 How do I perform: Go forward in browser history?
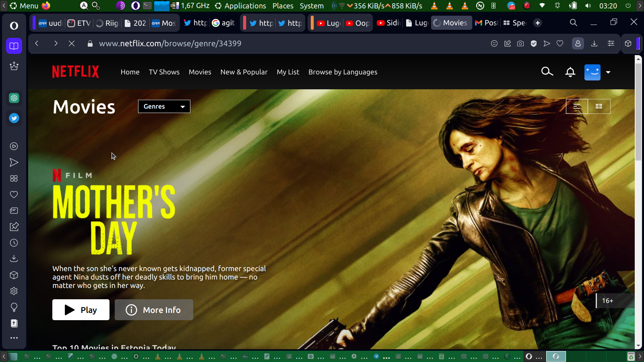coord(56,43)
